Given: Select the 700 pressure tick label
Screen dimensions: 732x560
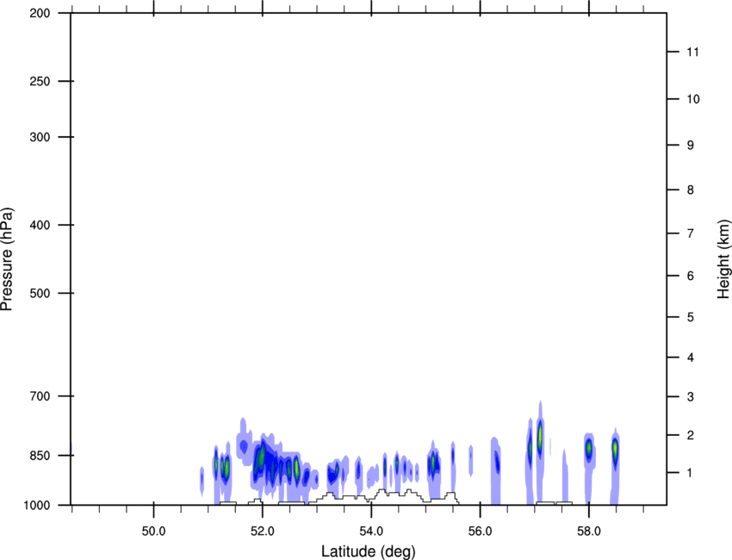Looking at the screenshot, I should tap(40, 396).
